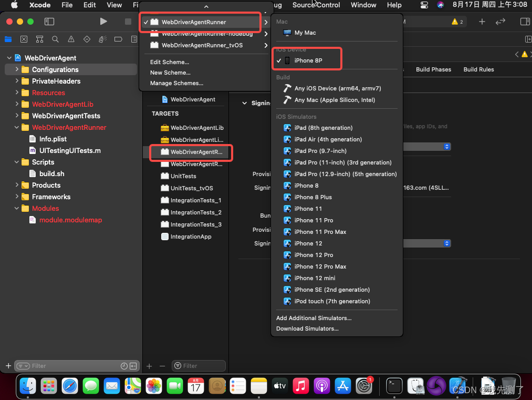This screenshot has width=532, height=400.
Task: Open the Find navigator with the magnifier icon
Action: click(55, 39)
